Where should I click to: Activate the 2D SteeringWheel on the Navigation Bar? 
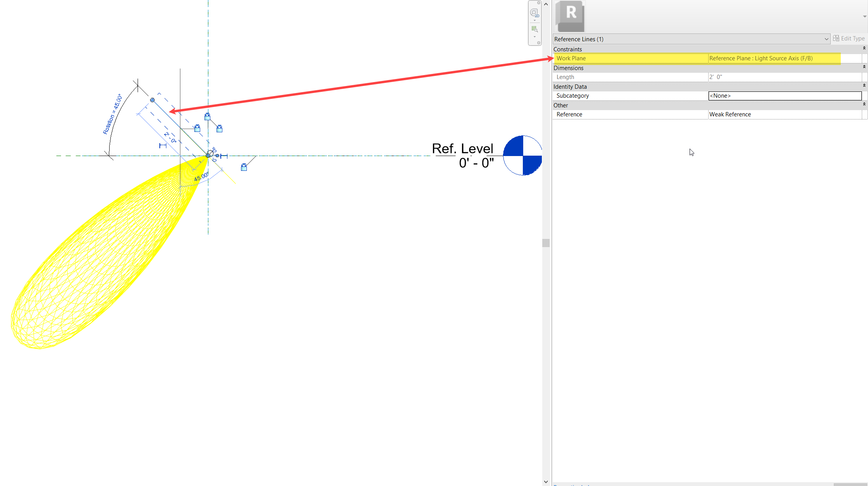pyautogui.click(x=534, y=13)
